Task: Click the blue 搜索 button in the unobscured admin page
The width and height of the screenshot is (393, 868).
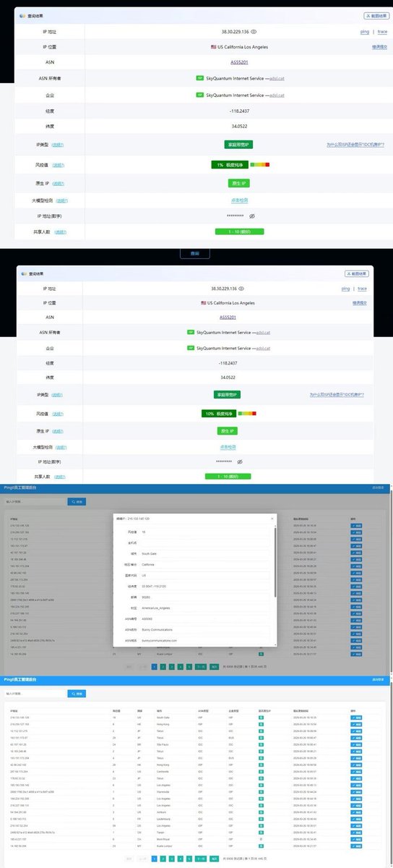Action: (77, 694)
